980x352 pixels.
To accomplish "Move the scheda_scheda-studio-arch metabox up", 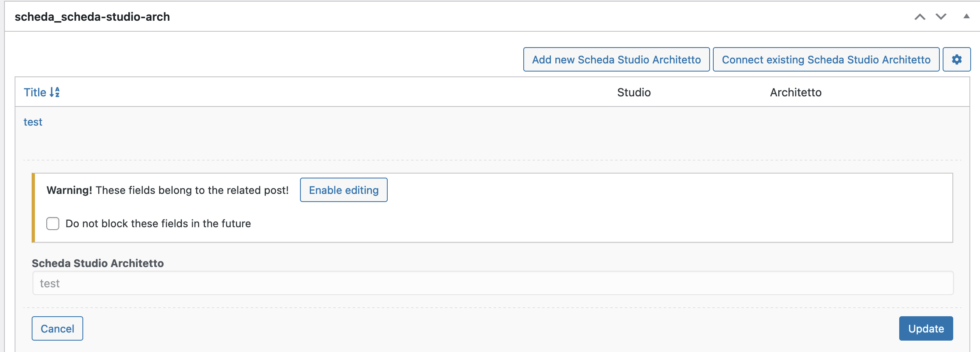I will 920,17.
